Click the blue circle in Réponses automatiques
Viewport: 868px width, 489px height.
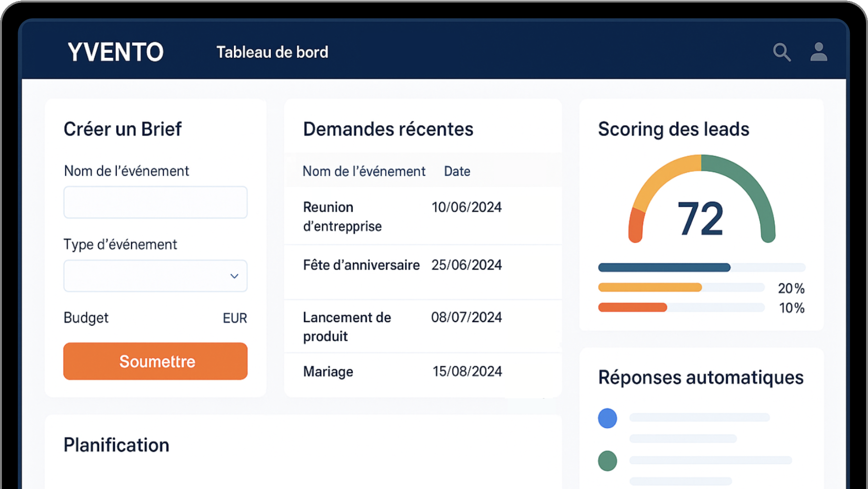(607, 418)
